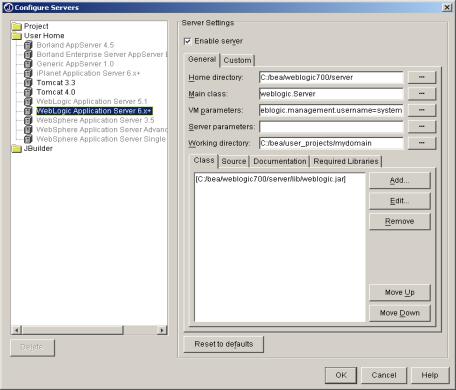Screen dimensions: 456x390
Task: Click the Home directory input field
Action: (x=331, y=77)
